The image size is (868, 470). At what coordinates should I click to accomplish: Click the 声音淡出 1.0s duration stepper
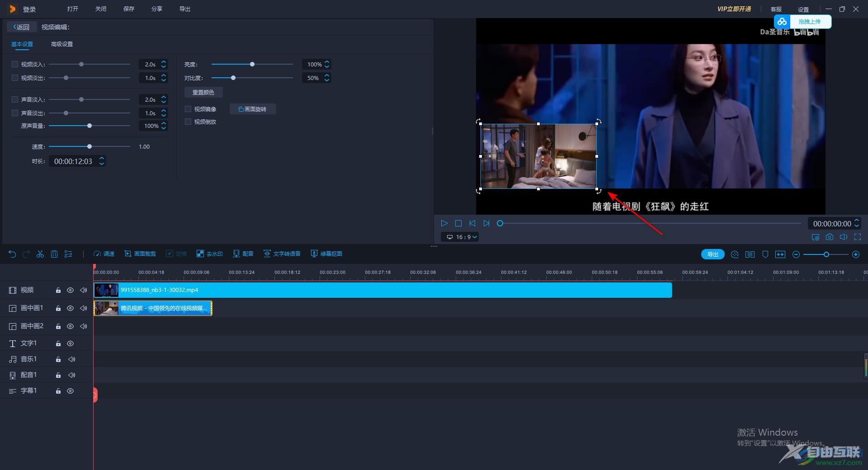[x=164, y=113]
